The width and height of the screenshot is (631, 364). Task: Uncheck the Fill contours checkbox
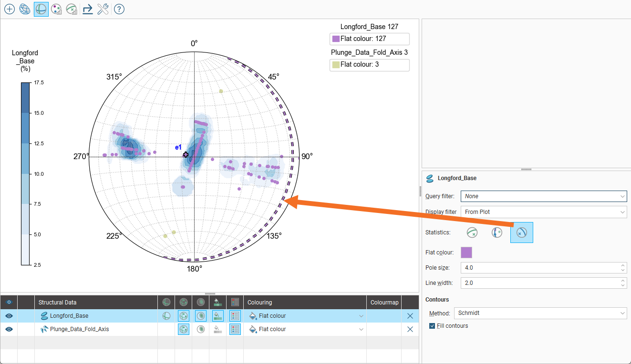(x=432, y=326)
